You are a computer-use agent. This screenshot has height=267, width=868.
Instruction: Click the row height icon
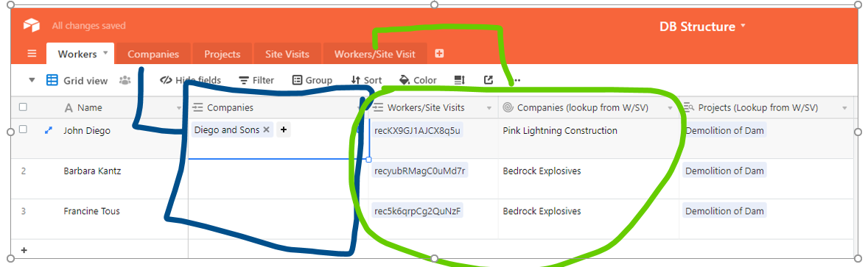[x=459, y=80]
